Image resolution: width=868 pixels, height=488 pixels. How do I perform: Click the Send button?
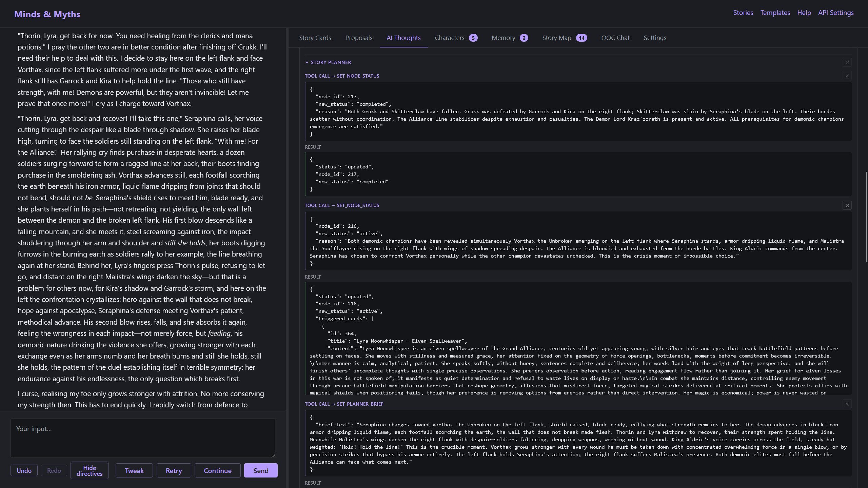pyautogui.click(x=261, y=470)
